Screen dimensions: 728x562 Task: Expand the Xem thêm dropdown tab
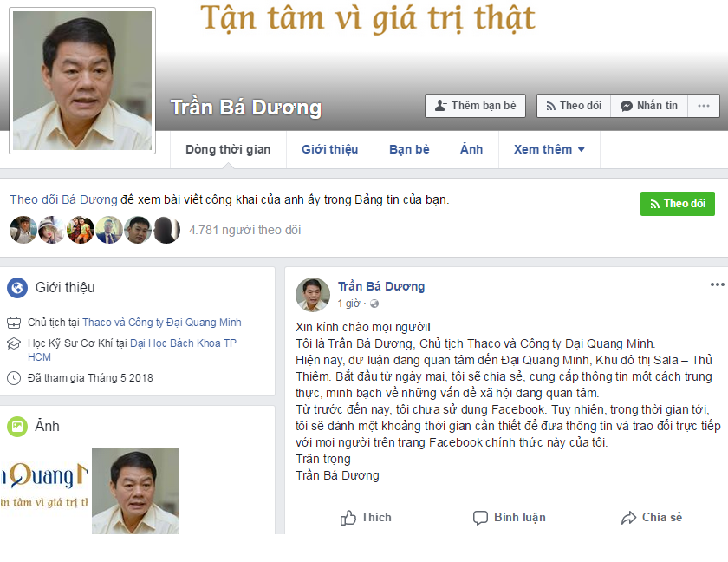tap(549, 149)
